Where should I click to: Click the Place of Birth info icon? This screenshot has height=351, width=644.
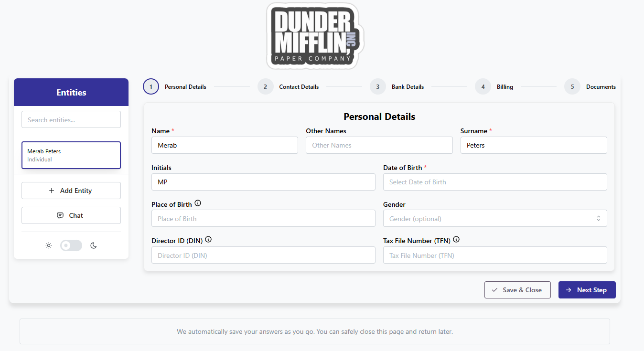198,203
